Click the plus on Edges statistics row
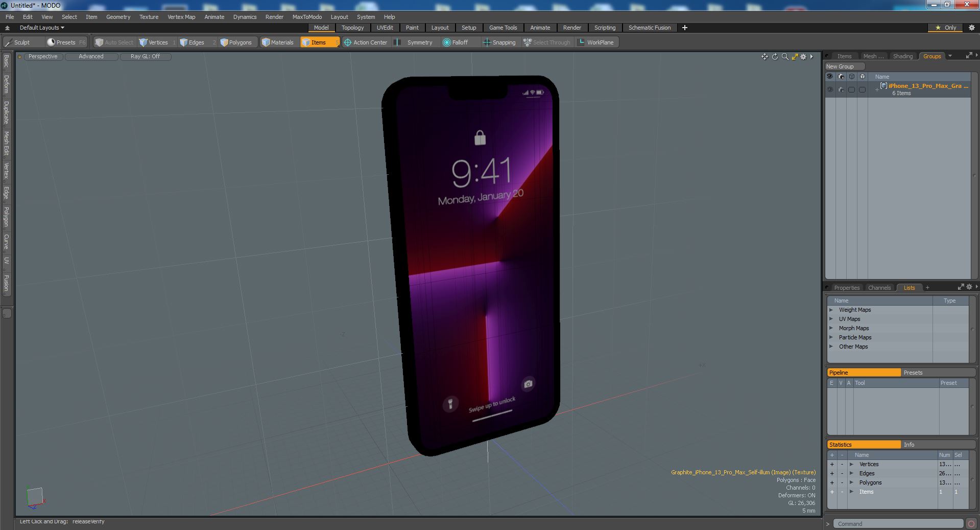 pos(832,473)
